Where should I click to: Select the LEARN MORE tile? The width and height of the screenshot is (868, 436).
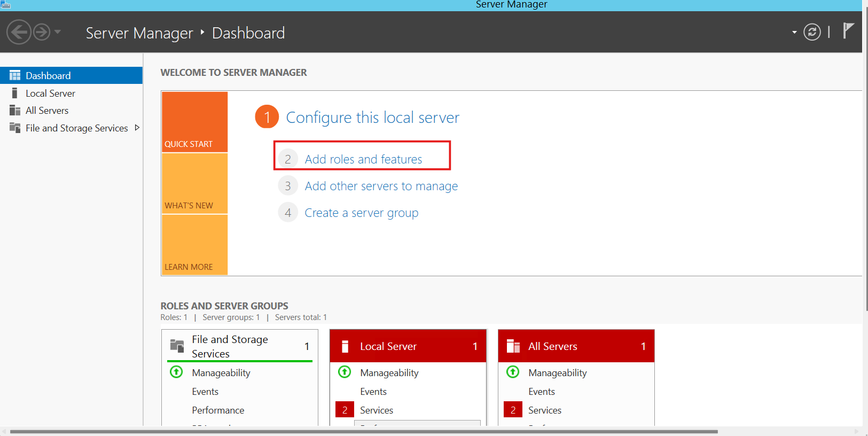[194, 245]
